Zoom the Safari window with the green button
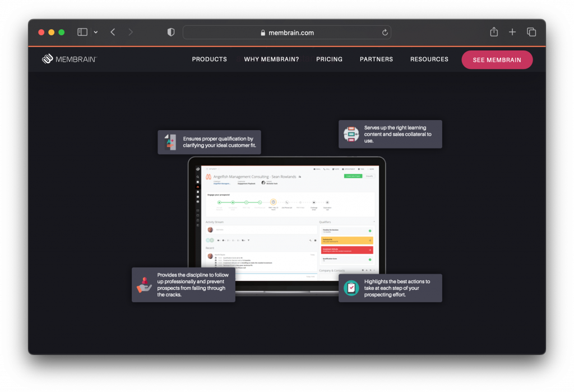 tap(62, 32)
